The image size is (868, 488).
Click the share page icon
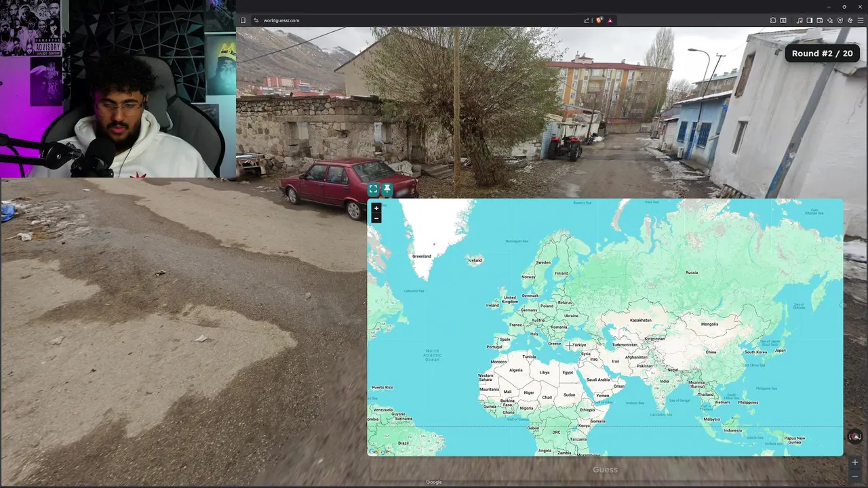click(x=587, y=20)
